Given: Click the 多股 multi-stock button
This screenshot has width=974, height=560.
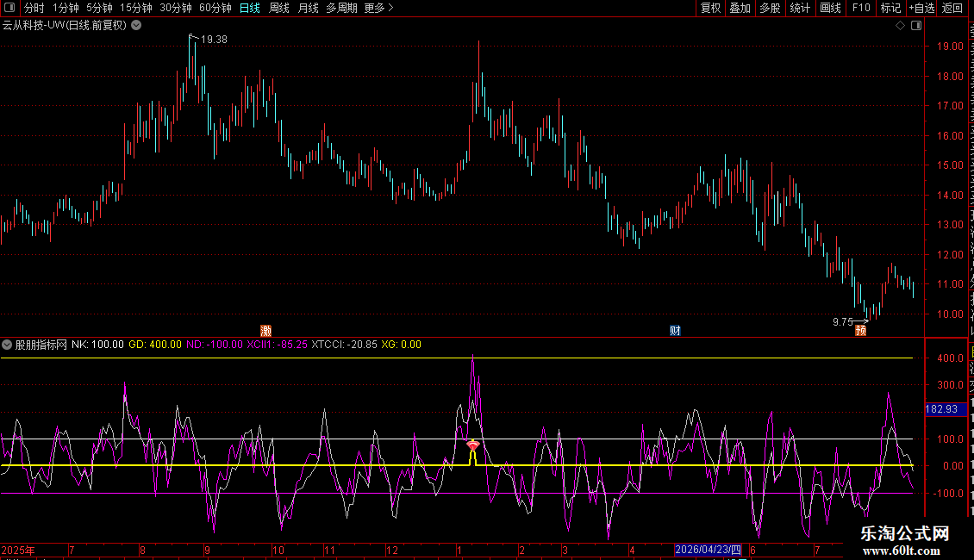Looking at the screenshot, I should click(770, 8).
